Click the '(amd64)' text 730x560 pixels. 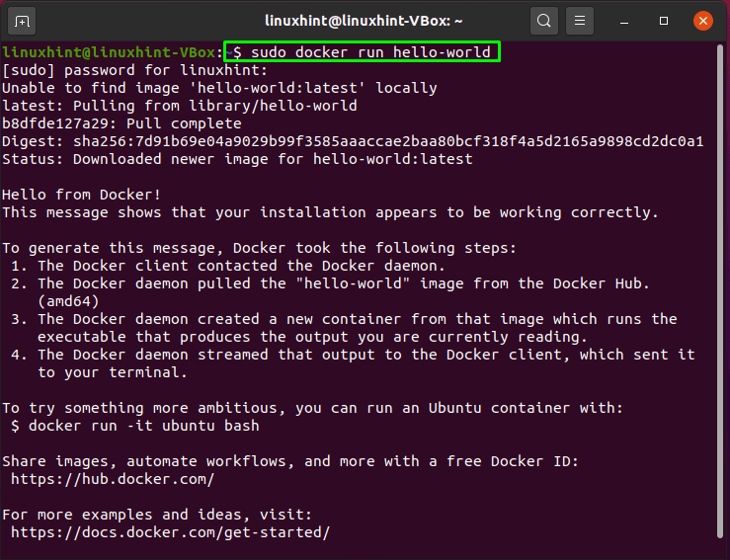(x=68, y=301)
